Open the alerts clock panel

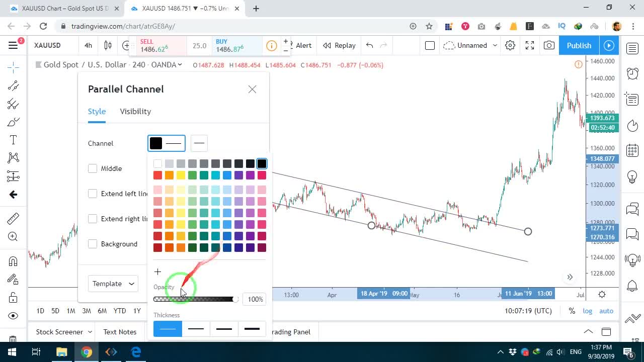point(632,73)
